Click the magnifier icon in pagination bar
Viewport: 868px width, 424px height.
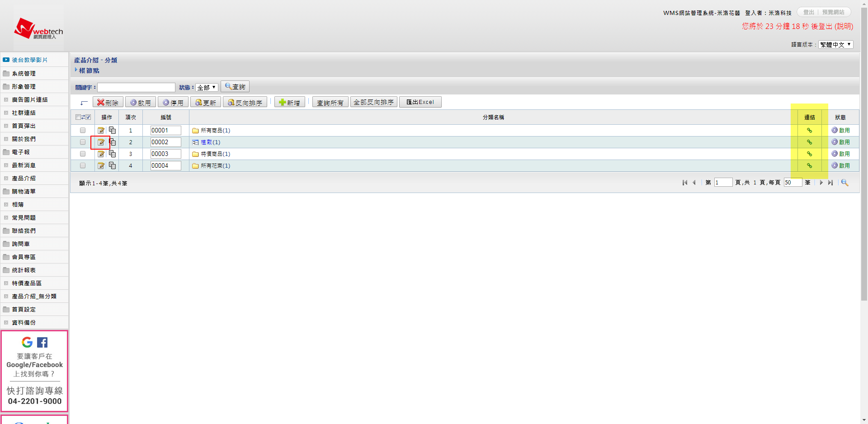[x=844, y=183]
